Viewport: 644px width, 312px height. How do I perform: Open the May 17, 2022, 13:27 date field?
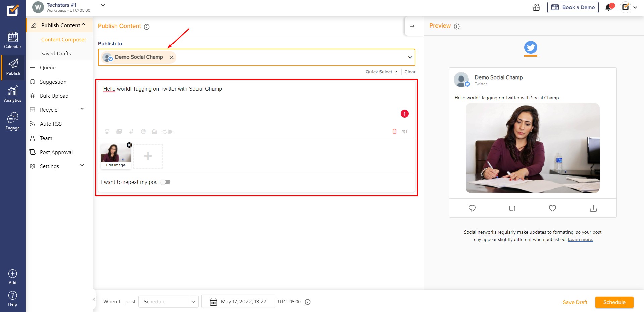point(238,302)
